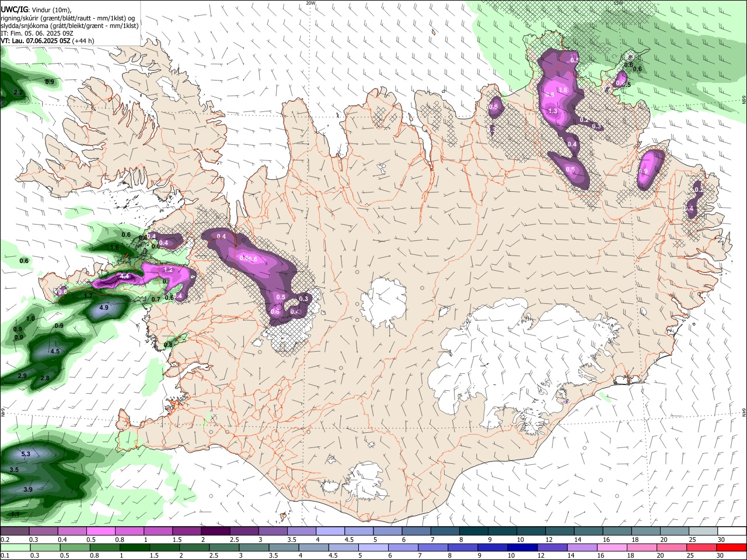This screenshot has height=560, width=747.
Task: Click the 4.9 rain value on the map
Action: tap(104, 307)
